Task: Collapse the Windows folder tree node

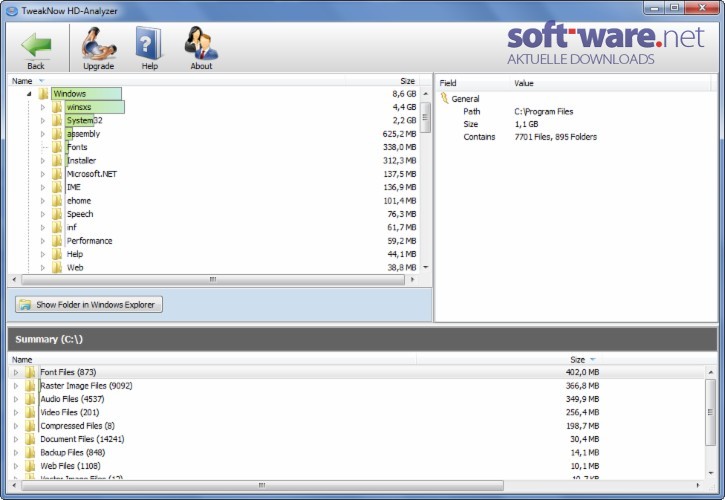Action: click(29, 94)
